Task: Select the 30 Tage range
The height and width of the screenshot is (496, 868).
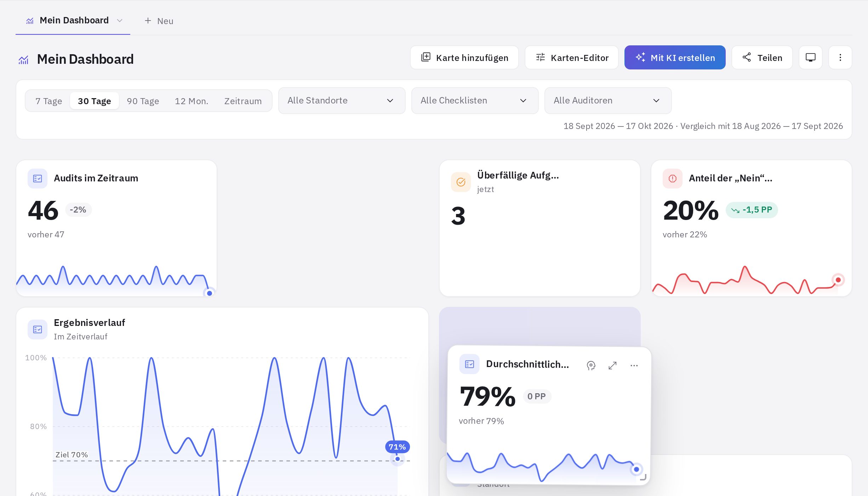Action: pyautogui.click(x=95, y=101)
